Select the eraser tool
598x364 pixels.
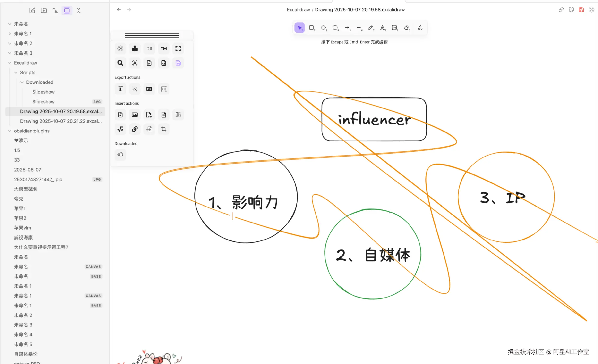click(x=406, y=28)
